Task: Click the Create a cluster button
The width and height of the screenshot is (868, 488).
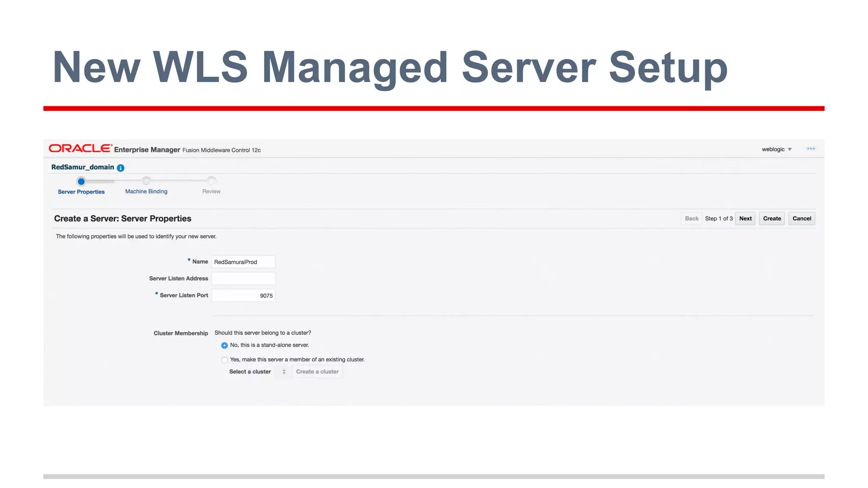Action: 317,372
